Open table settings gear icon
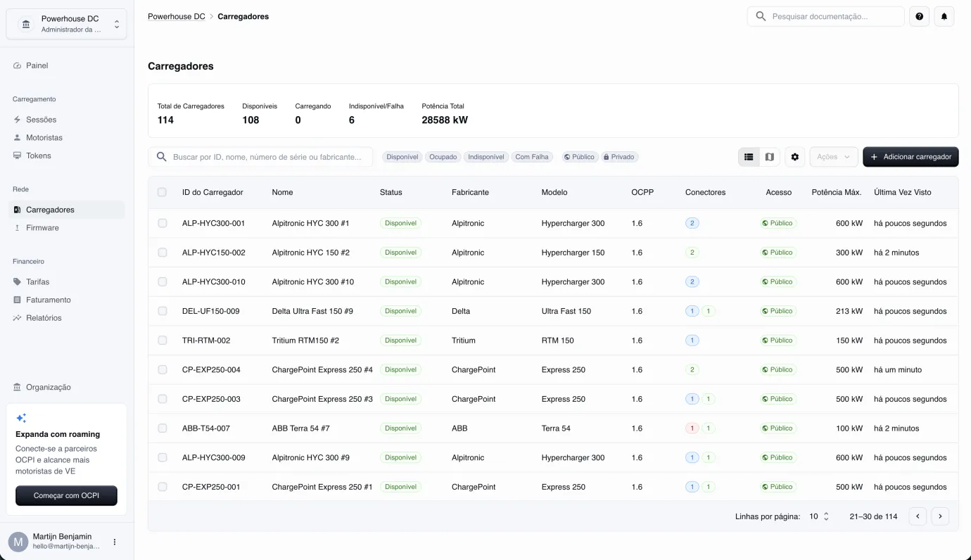The height and width of the screenshot is (560, 971). click(795, 157)
